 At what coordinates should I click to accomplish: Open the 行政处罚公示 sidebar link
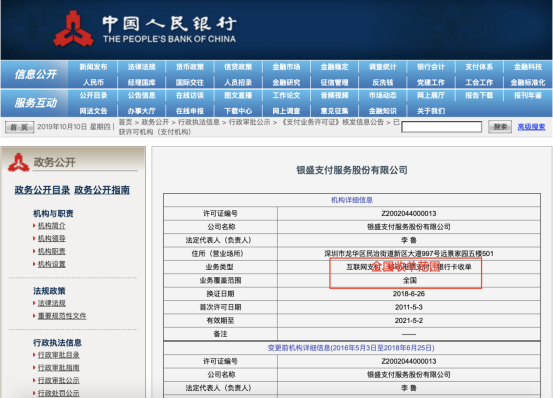click(x=59, y=393)
